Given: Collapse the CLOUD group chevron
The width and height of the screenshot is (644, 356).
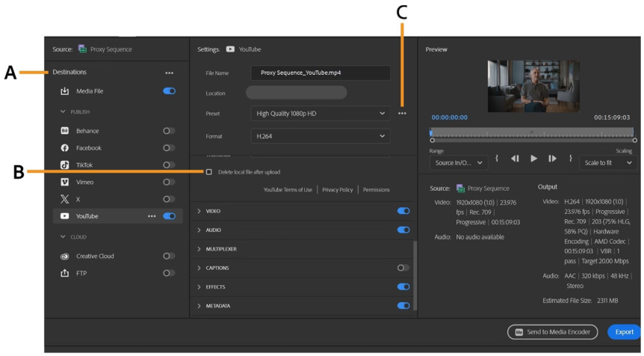Looking at the screenshot, I should [x=63, y=237].
